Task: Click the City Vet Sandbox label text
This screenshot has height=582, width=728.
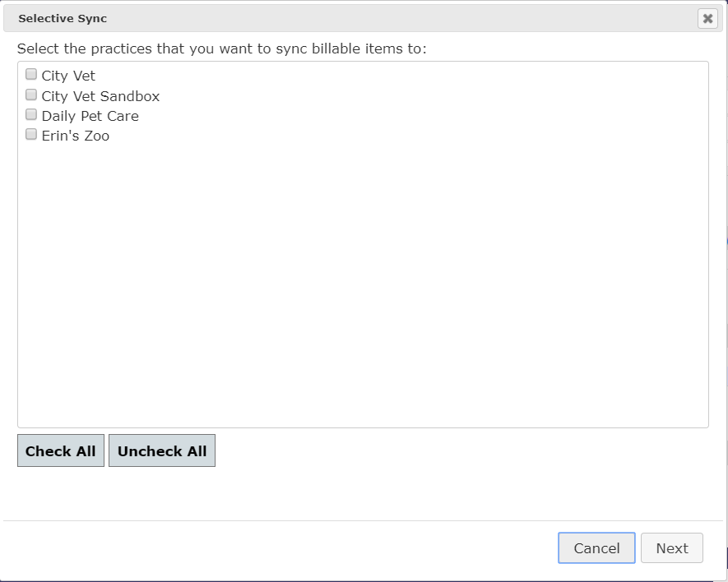Action: pos(100,96)
